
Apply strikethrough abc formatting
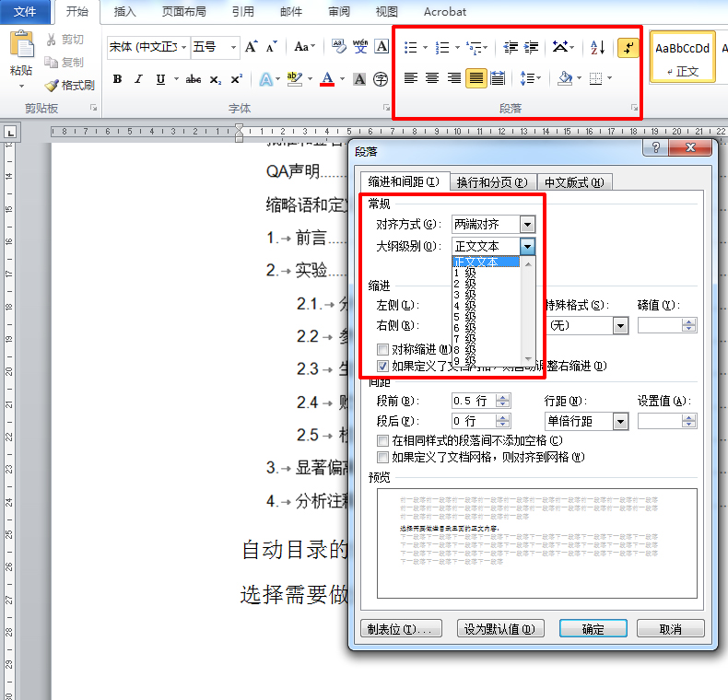(x=194, y=79)
